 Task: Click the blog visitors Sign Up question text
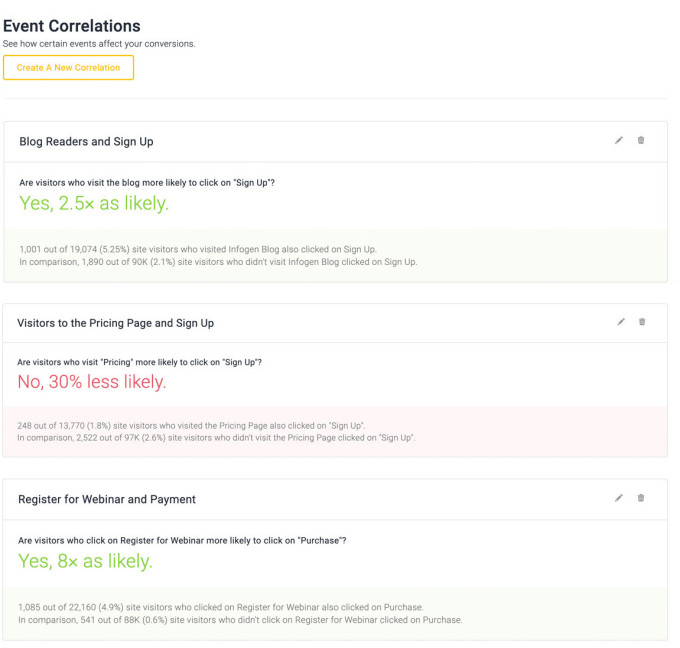[x=147, y=183]
